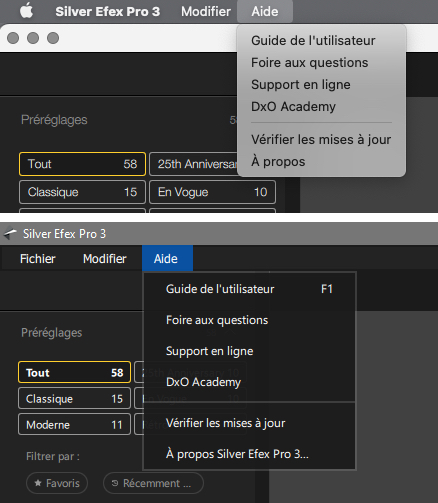Select Tout 58 preset filter in Windows window
The width and height of the screenshot is (438, 503).
(x=74, y=372)
